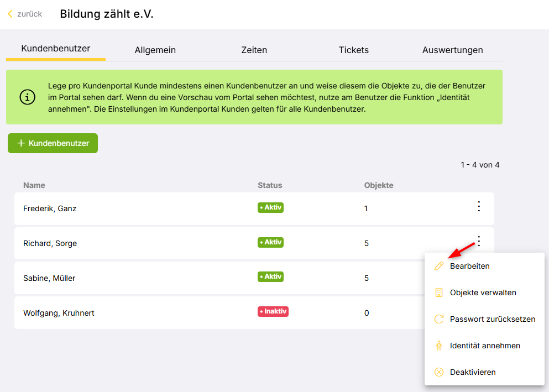Click the reset arrow icon for Passwort zurücksetzen

439,319
